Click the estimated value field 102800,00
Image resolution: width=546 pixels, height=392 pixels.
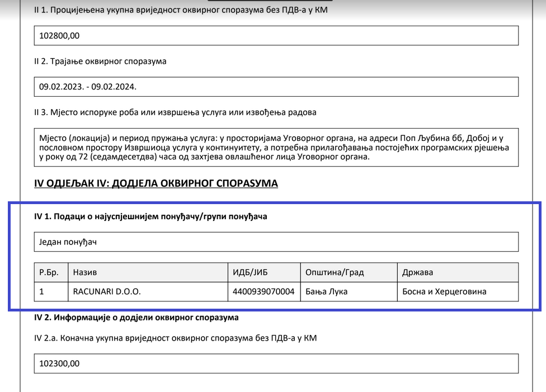click(x=276, y=36)
